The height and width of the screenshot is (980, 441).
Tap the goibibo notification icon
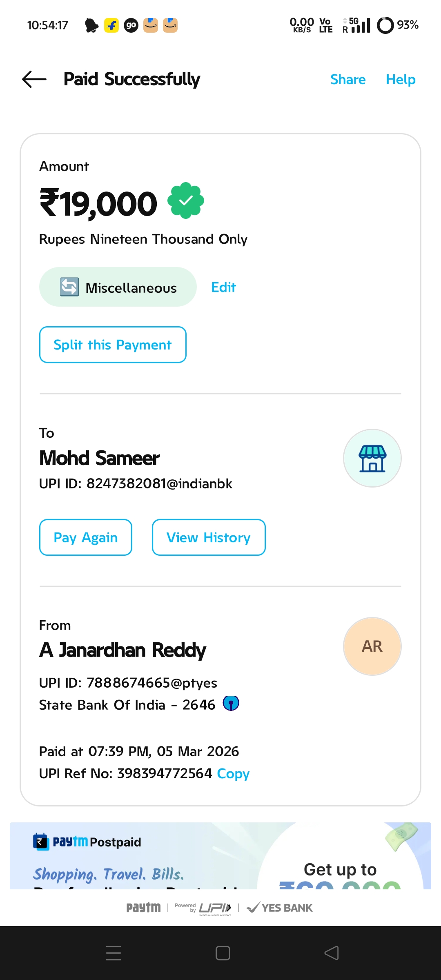pyautogui.click(x=131, y=25)
